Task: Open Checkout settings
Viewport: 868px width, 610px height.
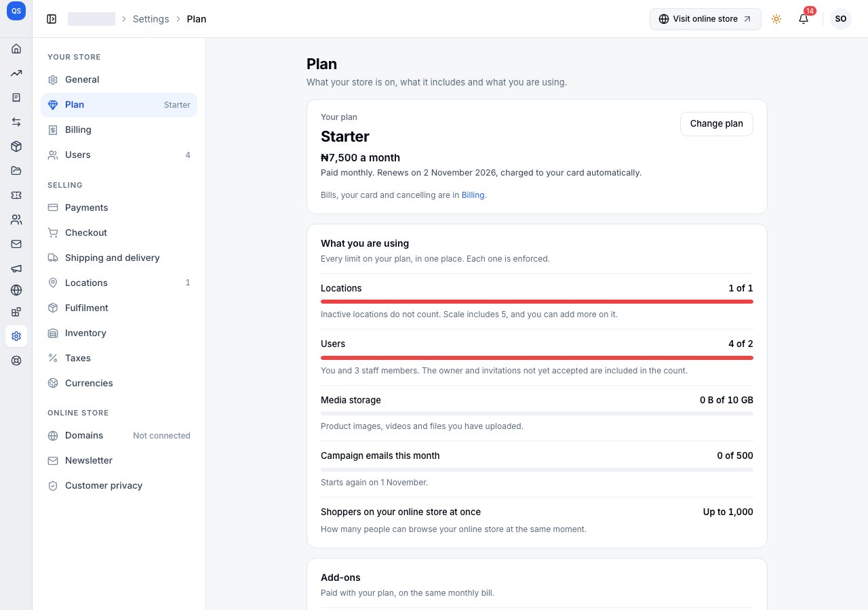Action: 119,233
